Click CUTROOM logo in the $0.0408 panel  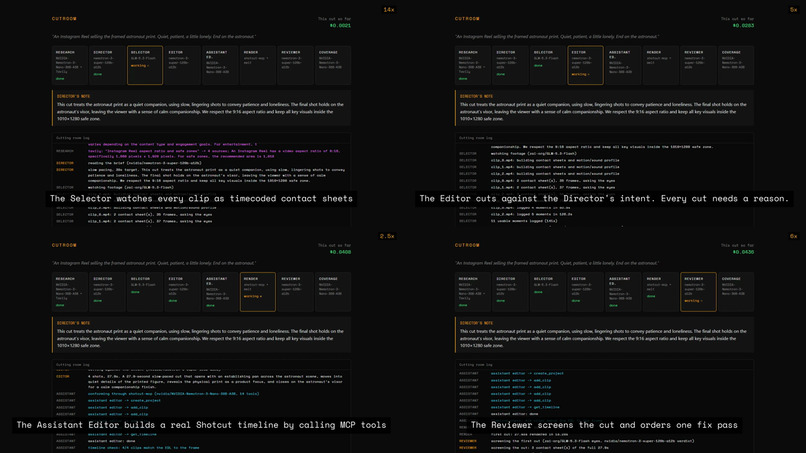click(64, 245)
